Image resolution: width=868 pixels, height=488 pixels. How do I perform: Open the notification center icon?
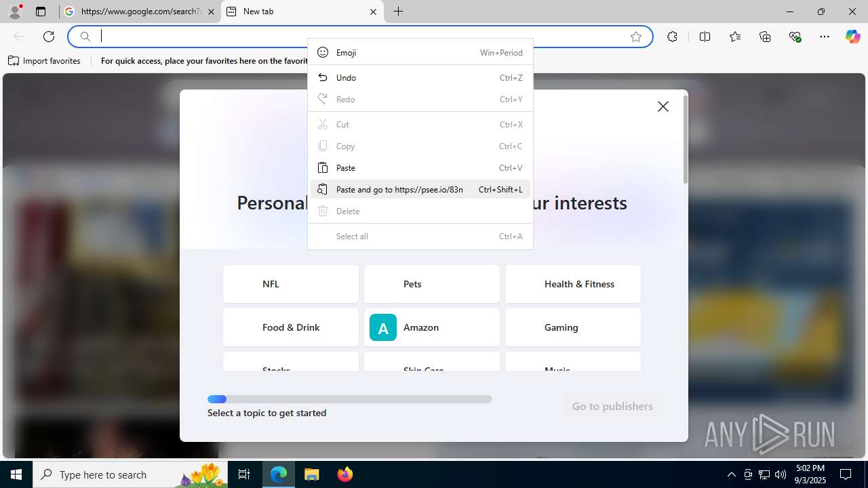coord(846,474)
